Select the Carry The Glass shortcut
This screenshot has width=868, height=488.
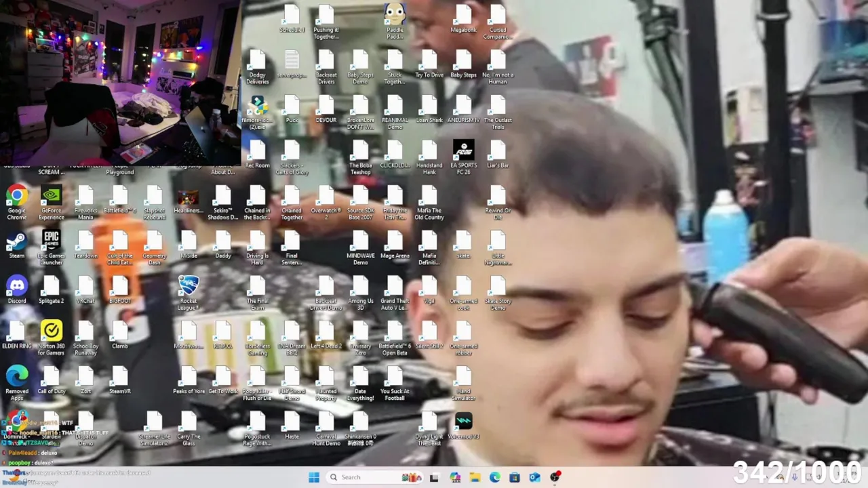(x=189, y=429)
